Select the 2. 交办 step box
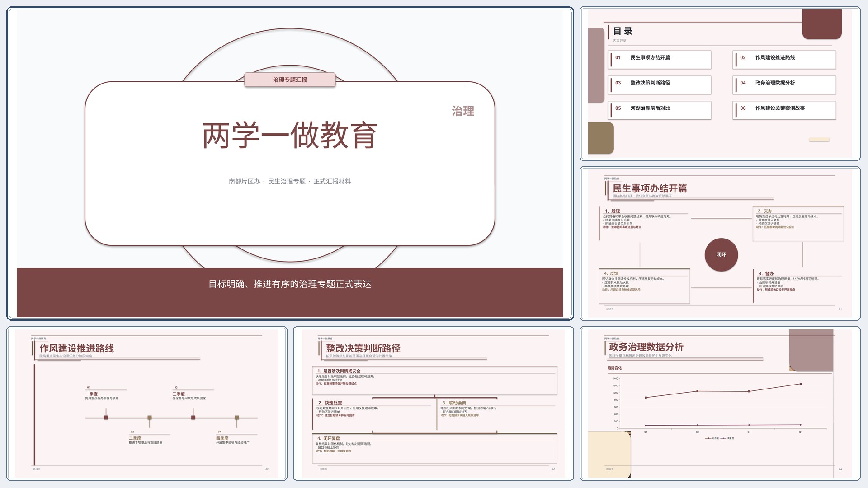 [798, 223]
